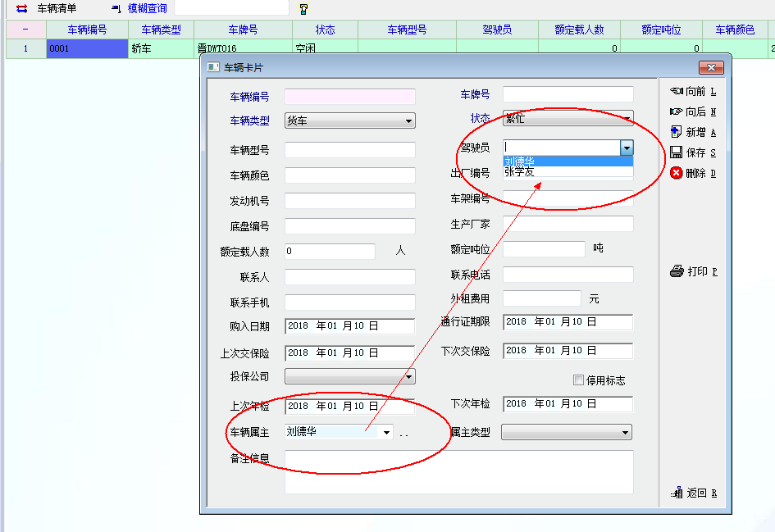Click the 车牌号 column header
Image resolution: width=775 pixels, height=532 pixels.
click(x=243, y=30)
